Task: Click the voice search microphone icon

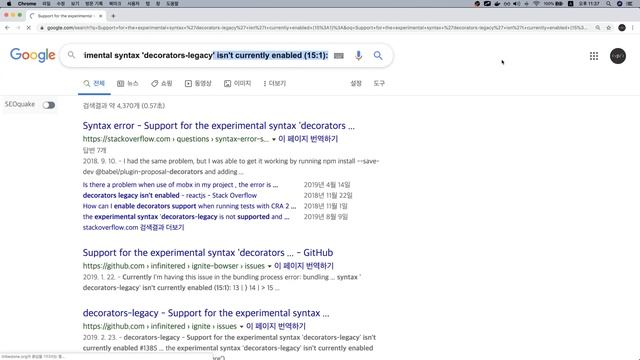Action: 358,56
